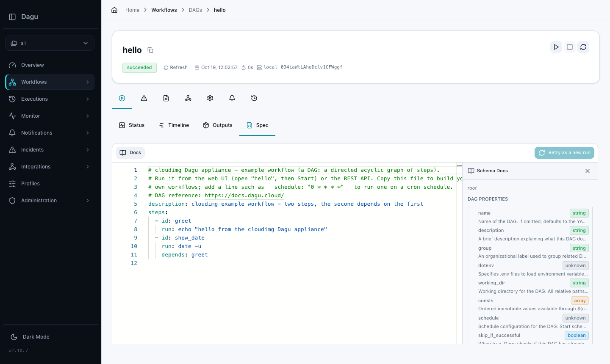This screenshot has height=364, width=610.
Task: Open the spec file code tab
Action: (x=166, y=98)
